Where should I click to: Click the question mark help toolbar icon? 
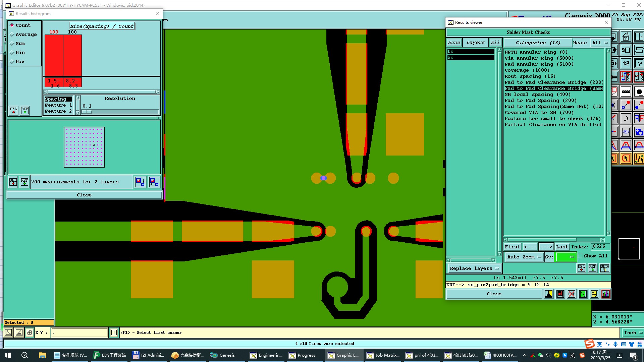[x=638, y=63]
